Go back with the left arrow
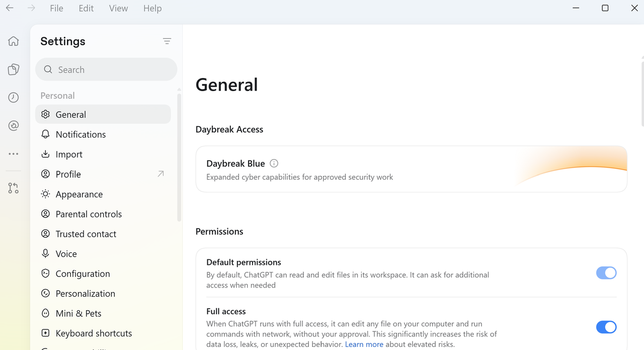 click(10, 8)
